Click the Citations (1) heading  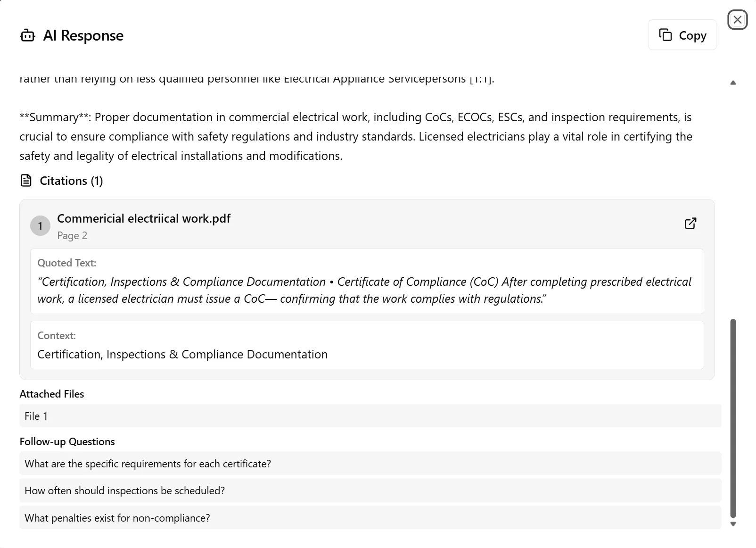(71, 181)
